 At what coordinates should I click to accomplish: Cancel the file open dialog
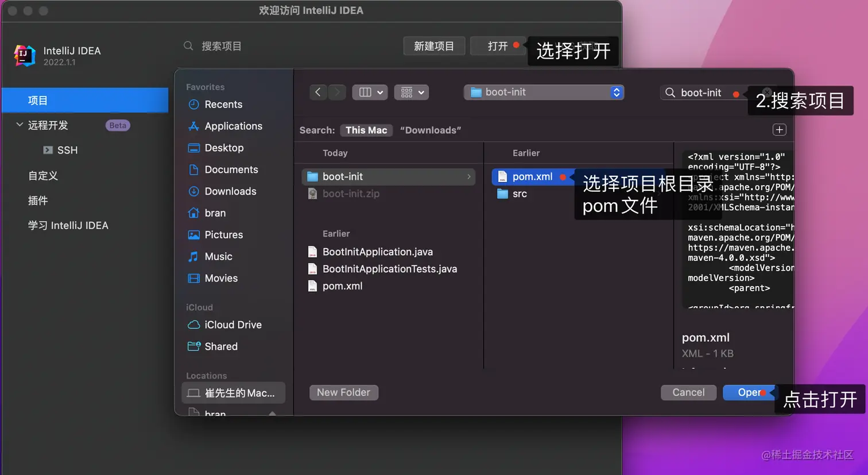(x=688, y=392)
